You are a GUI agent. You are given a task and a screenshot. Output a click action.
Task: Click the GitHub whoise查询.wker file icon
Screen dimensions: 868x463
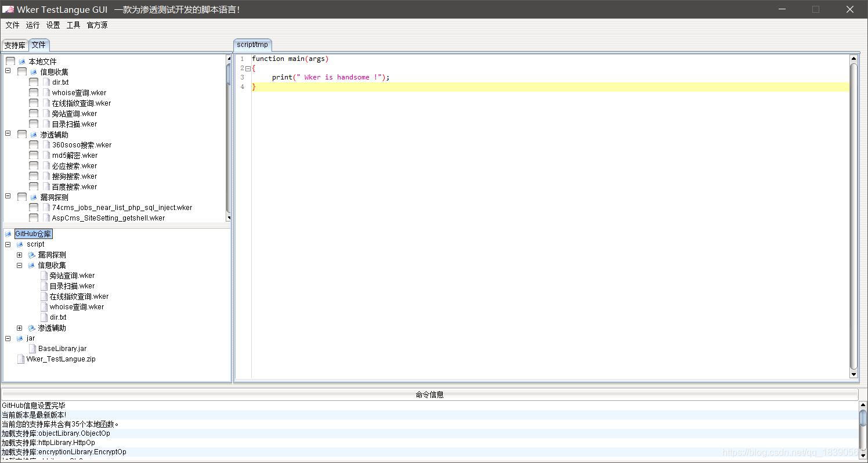44,307
